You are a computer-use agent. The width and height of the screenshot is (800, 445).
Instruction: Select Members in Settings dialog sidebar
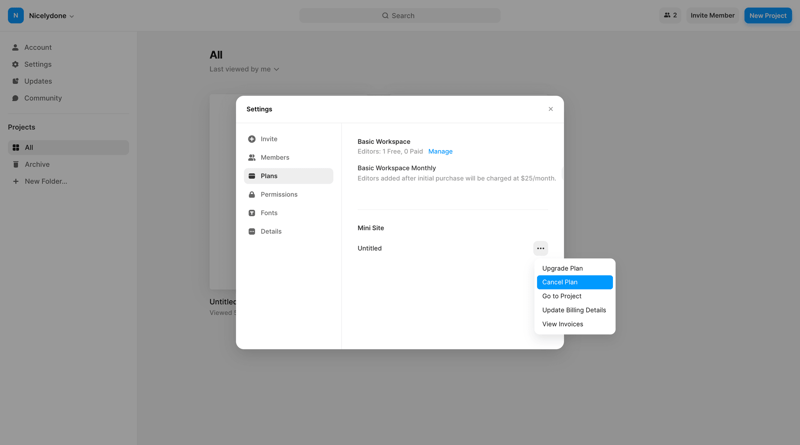[x=288, y=157]
